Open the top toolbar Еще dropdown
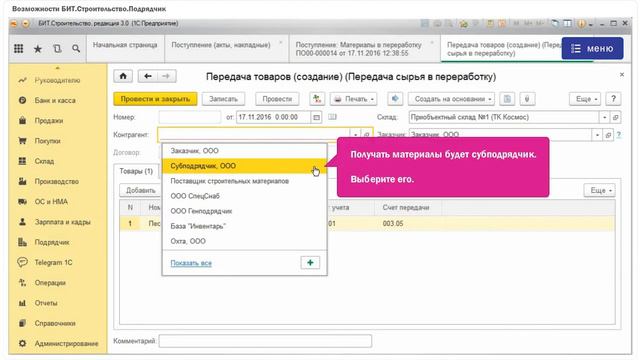The width and height of the screenshot is (640, 360). pos(585,99)
